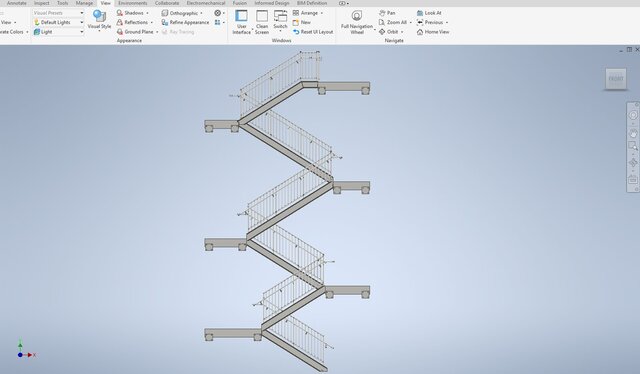Expand the Shadows dropdown arrow
This screenshot has height=374, width=640.
[x=147, y=13]
